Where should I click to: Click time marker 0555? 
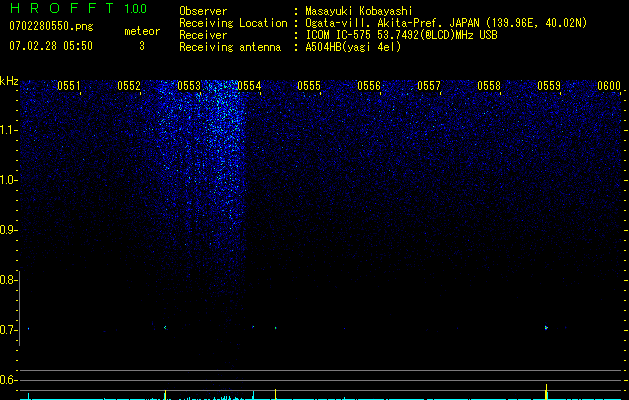(x=309, y=86)
